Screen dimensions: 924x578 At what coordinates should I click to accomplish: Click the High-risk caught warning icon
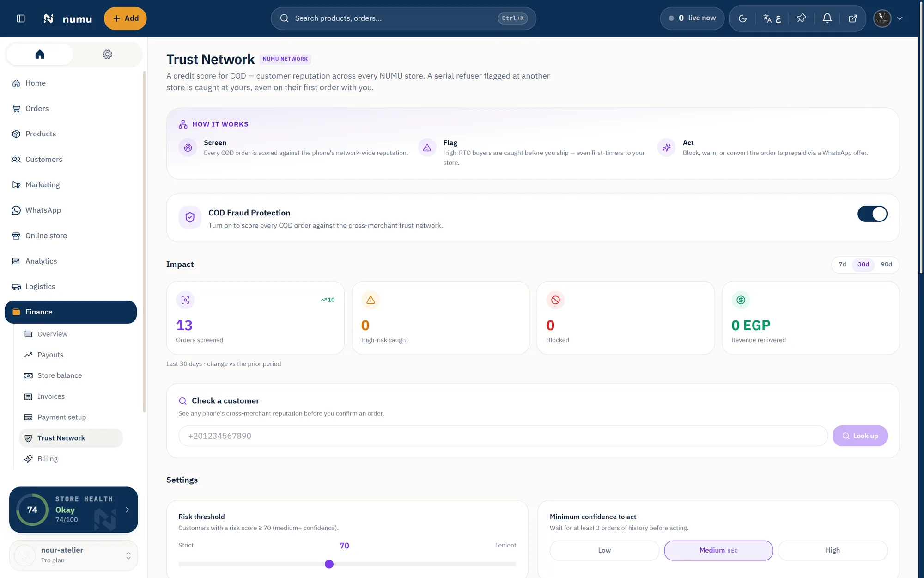[371, 300]
